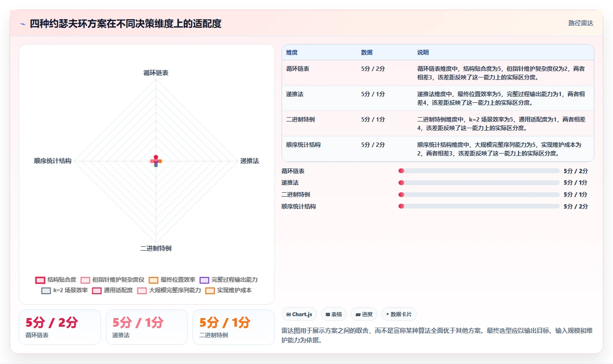
Task: Click the description starting 递推法维度中
Action: click(501, 98)
